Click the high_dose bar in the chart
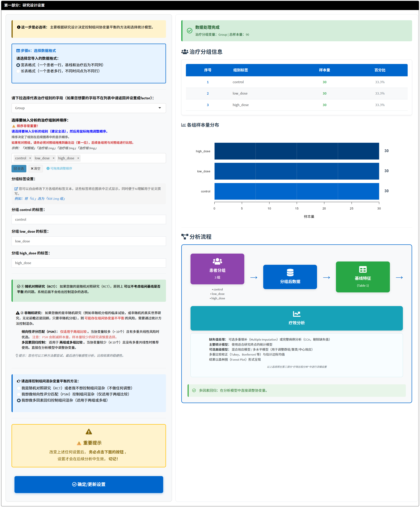420x508 pixels. click(296, 151)
